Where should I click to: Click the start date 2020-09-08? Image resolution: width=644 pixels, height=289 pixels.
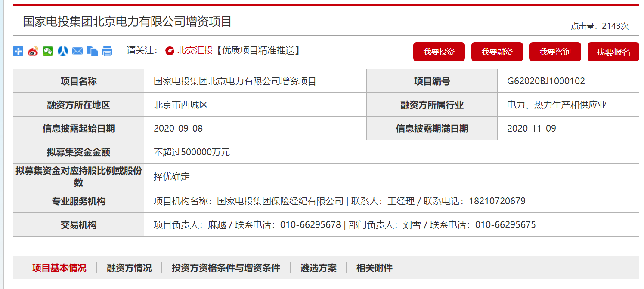pyautogui.click(x=178, y=128)
